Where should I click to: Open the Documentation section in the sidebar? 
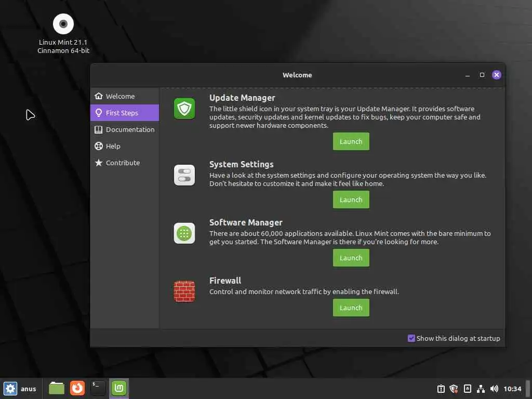125,129
